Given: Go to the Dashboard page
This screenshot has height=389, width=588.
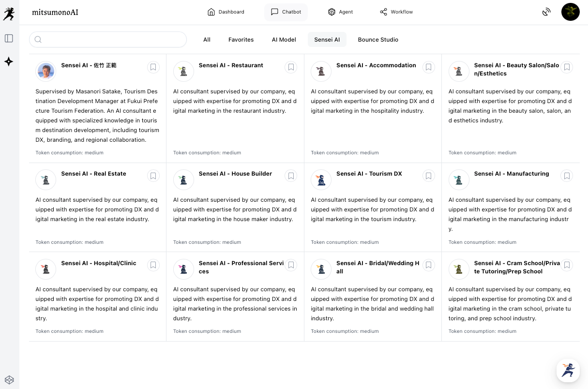Looking at the screenshot, I should click(x=226, y=12).
